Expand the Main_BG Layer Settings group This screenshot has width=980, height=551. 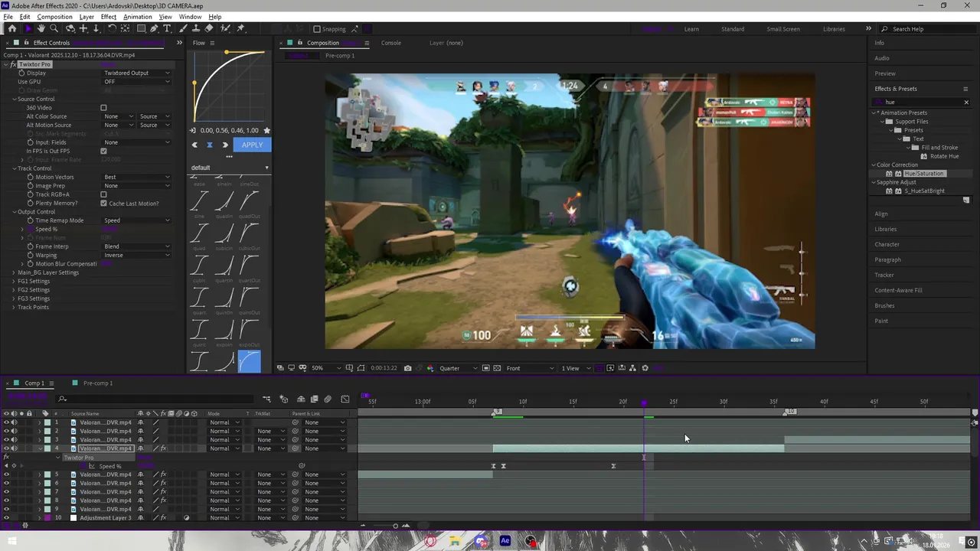(x=13, y=272)
